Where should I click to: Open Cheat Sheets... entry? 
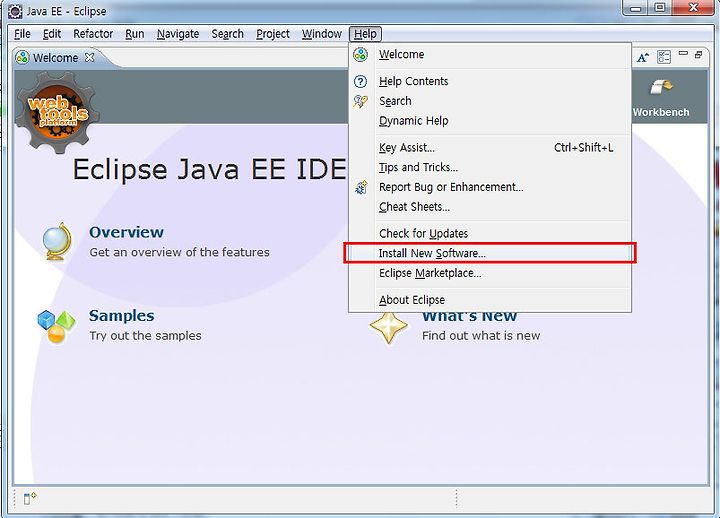click(490, 207)
